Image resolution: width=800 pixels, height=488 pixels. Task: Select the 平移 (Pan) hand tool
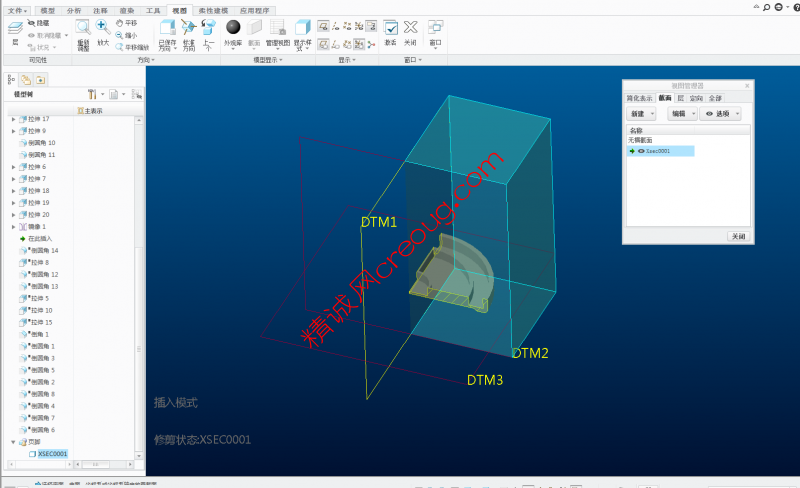[126, 23]
